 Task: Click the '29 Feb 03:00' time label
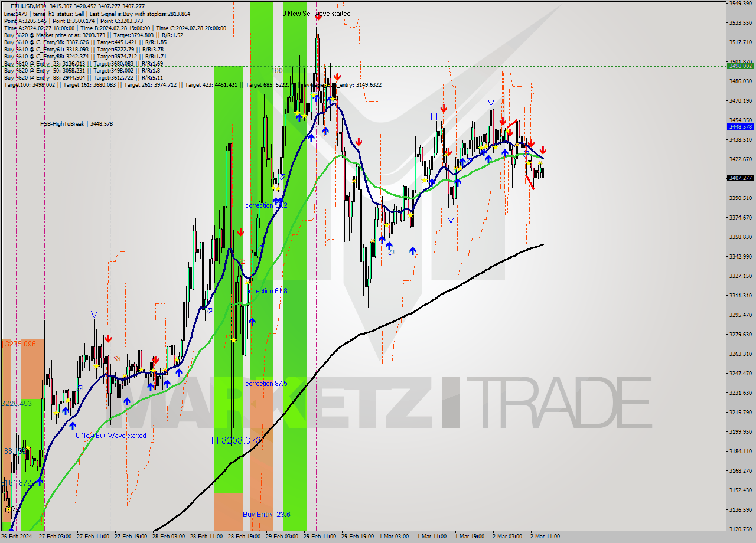click(x=282, y=537)
